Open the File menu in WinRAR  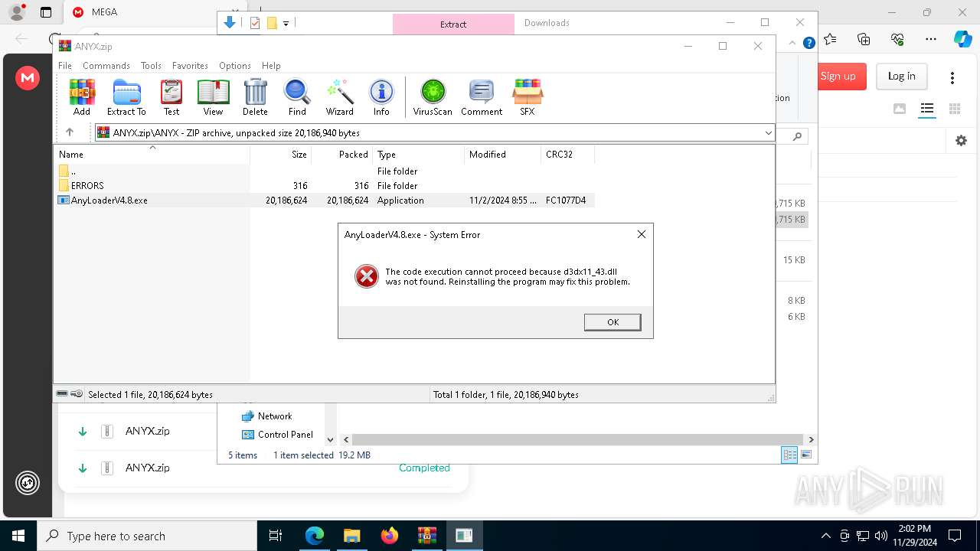[65, 66]
